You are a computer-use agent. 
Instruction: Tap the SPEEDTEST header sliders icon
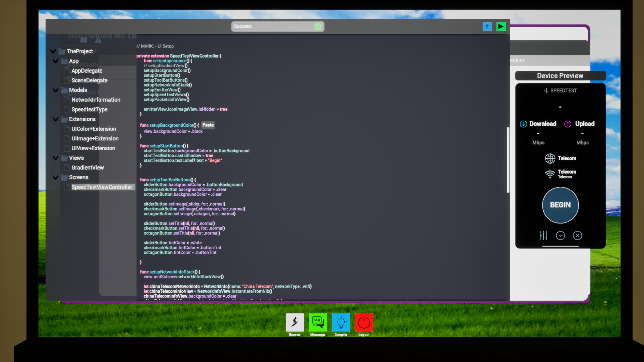pyautogui.click(x=546, y=90)
